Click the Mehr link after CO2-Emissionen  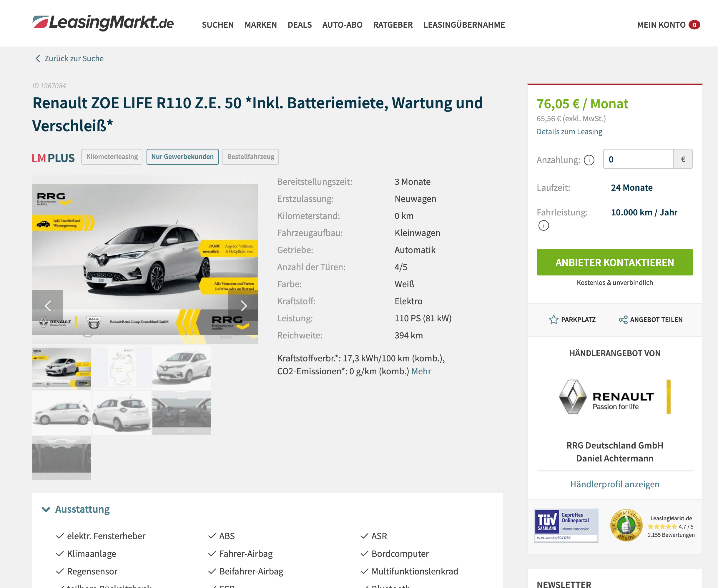421,371
